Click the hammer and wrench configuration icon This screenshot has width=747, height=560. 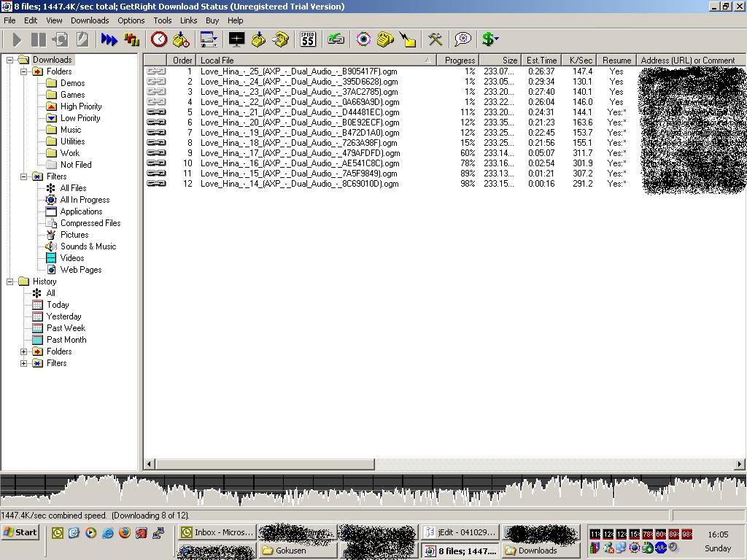436,39
